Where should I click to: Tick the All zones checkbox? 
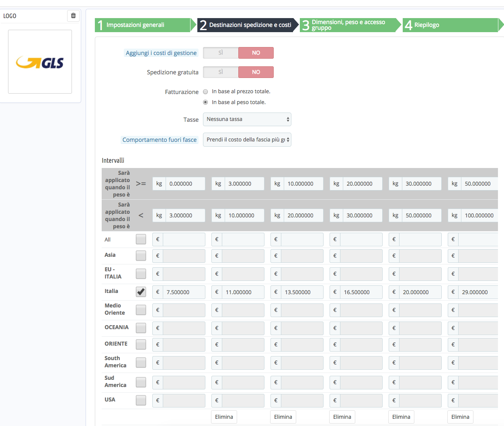[x=141, y=239]
